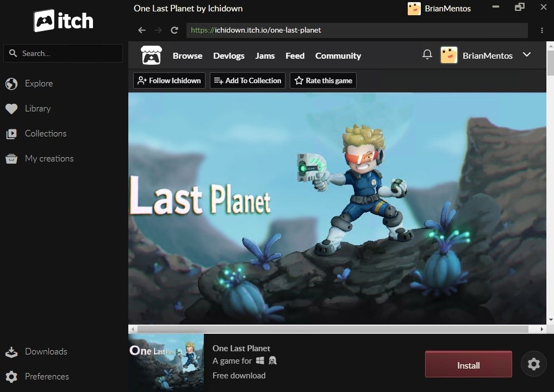Open Explore from the sidebar
The width and height of the screenshot is (554, 392).
(39, 83)
